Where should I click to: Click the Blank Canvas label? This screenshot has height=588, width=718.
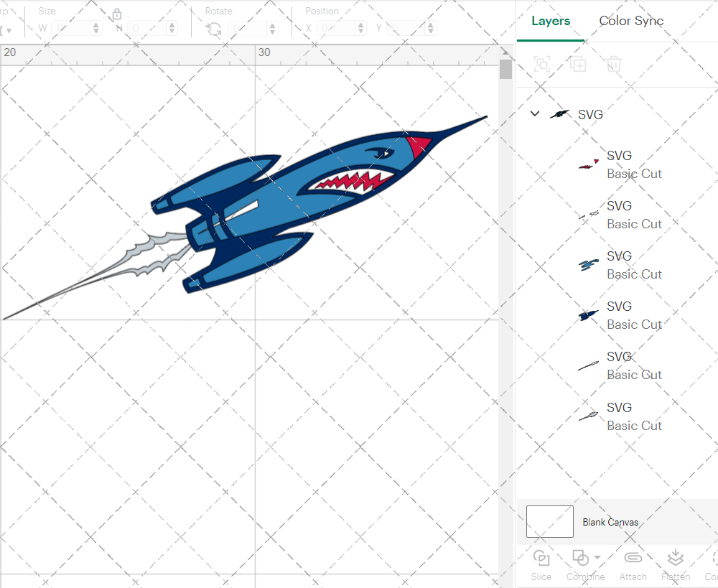pyautogui.click(x=610, y=522)
